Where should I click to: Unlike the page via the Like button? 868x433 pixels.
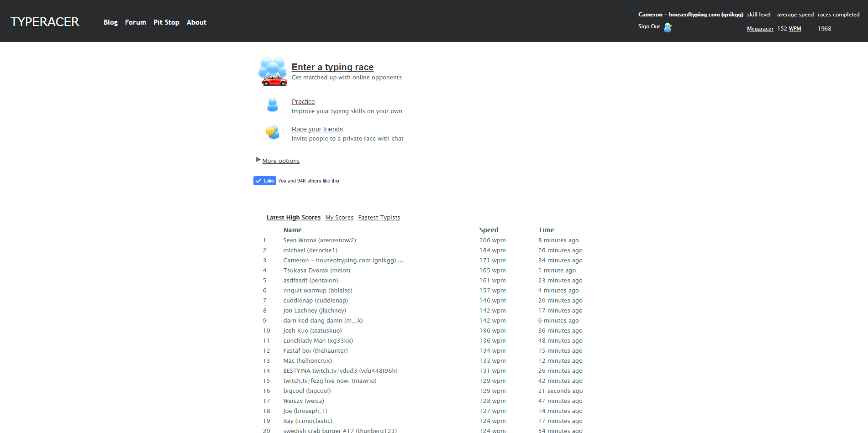coord(264,180)
